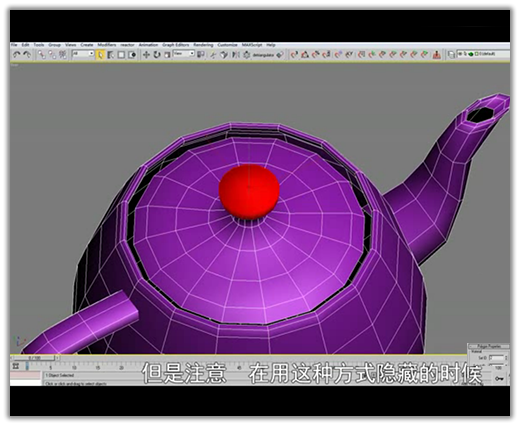Open the Tools menu
This screenshot has height=426, width=520.
[x=39, y=45]
